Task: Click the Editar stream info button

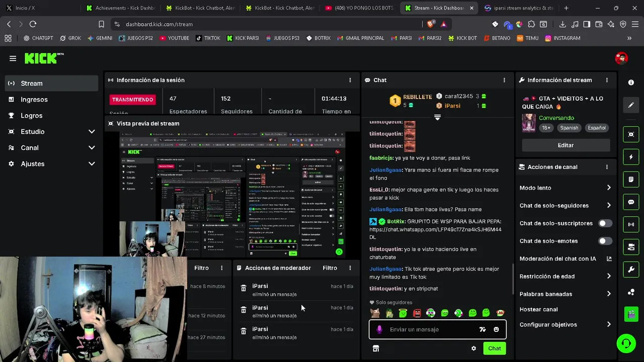Action: 566,145
